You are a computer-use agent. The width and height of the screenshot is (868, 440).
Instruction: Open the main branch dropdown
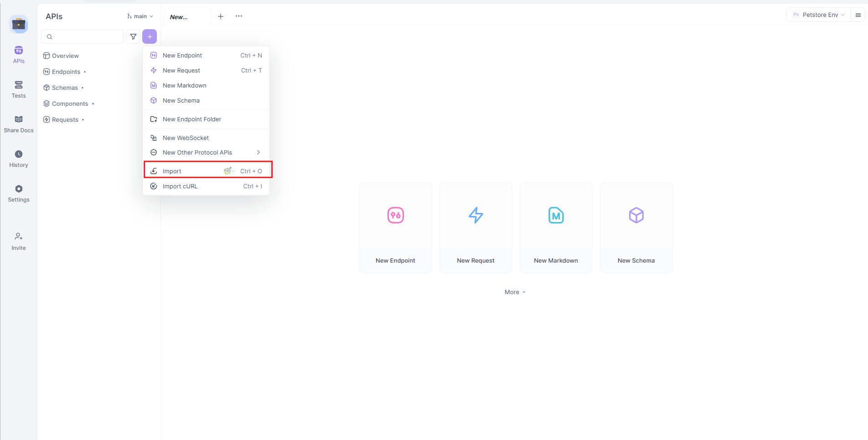[x=140, y=16]
